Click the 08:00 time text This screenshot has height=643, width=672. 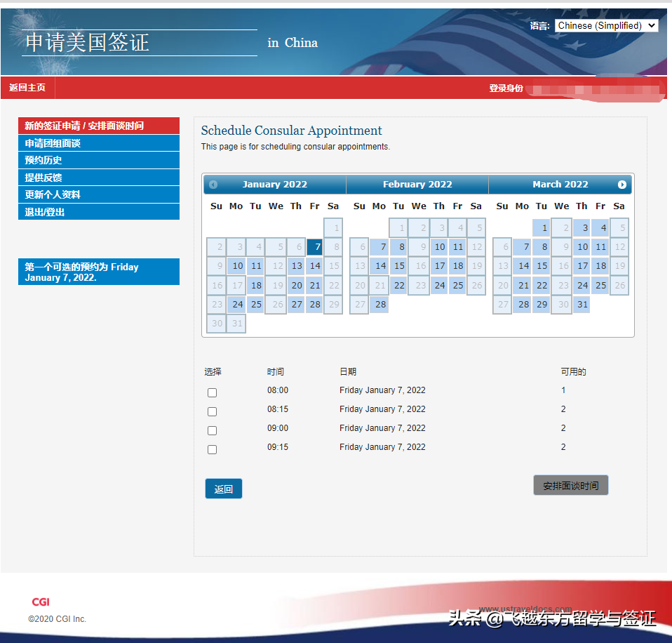(278, 390)
